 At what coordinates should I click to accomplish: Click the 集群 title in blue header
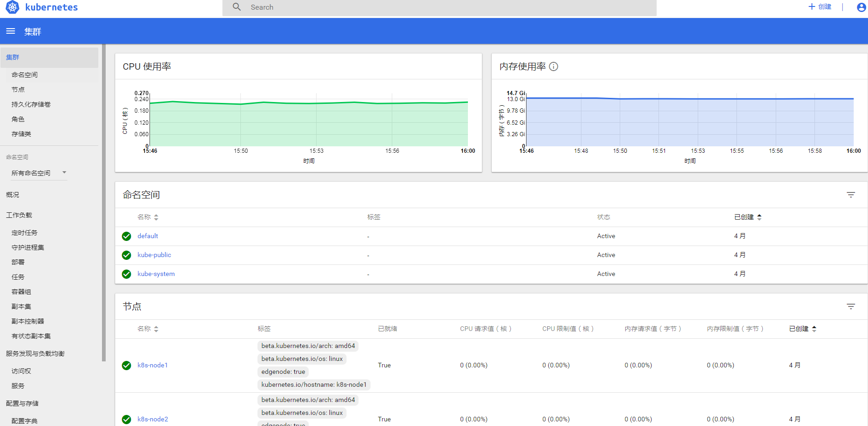[x=33, y=31]
